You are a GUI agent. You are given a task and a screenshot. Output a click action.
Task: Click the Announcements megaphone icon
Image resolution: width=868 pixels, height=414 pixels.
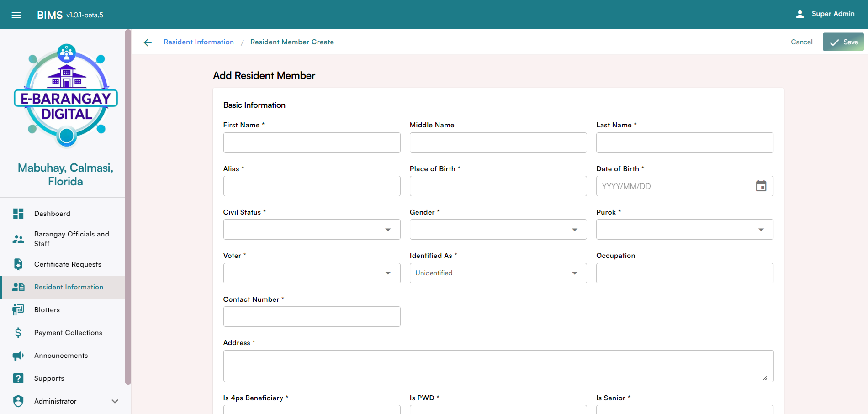[x=18, y=356]
